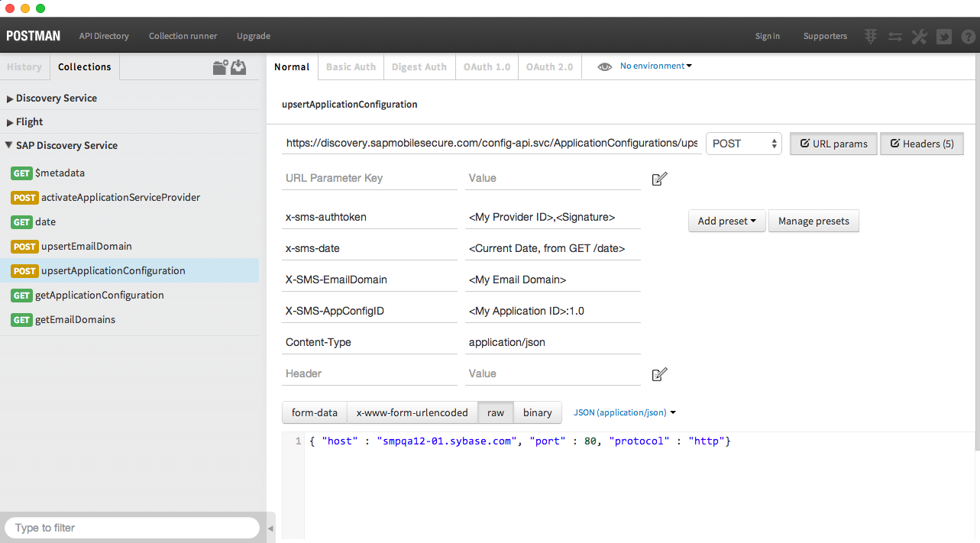Select the form-data body type
Image resolution: width=980 pixels, height=543 pixels.
[315, 412]
